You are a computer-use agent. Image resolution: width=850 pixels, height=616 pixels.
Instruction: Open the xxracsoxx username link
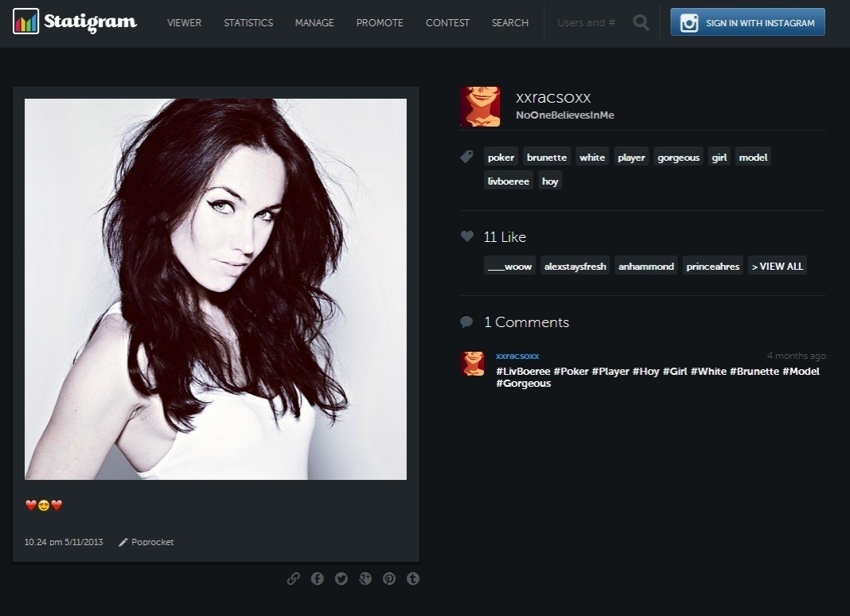click(552, 97)
